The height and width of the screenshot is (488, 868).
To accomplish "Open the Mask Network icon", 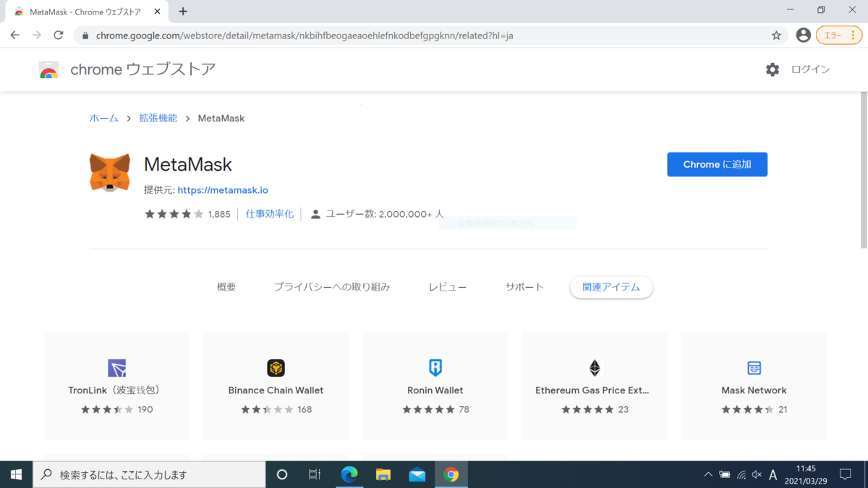I will click(x=754, y=368).
